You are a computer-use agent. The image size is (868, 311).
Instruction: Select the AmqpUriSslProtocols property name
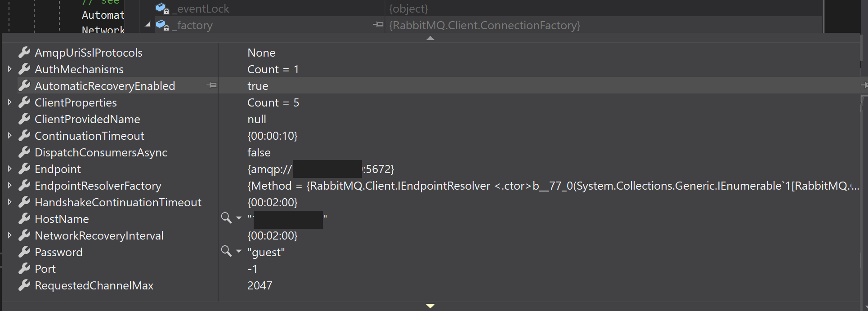coord(89,53)
